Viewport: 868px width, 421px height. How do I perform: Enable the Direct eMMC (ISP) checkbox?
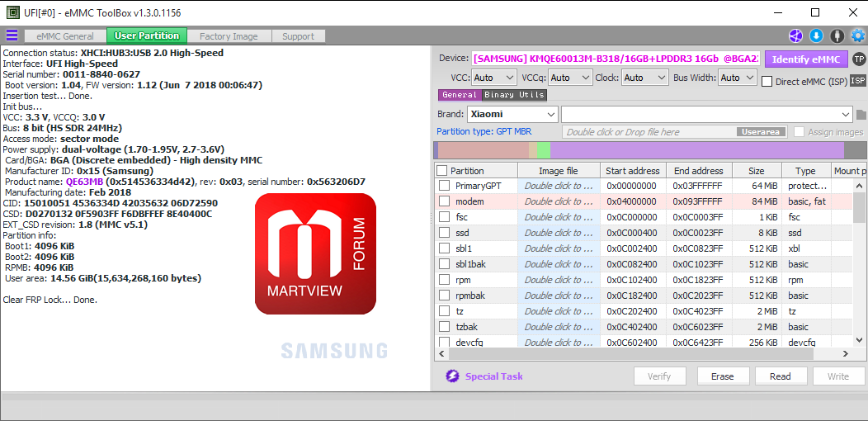pyautogui.click(x=767, y=82)
